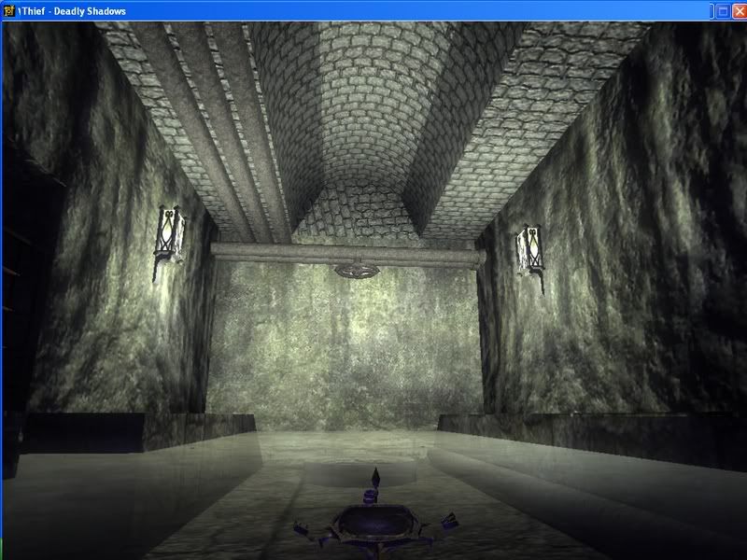
Task: Click the horizontal pipe spanning the room
Action: pos(280,250)
